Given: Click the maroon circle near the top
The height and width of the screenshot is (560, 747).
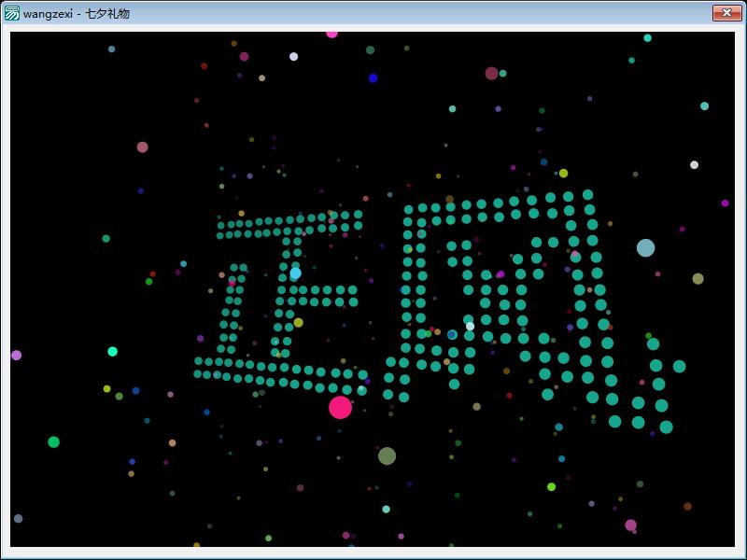Looking at the screenshot, I should point(492,74).
